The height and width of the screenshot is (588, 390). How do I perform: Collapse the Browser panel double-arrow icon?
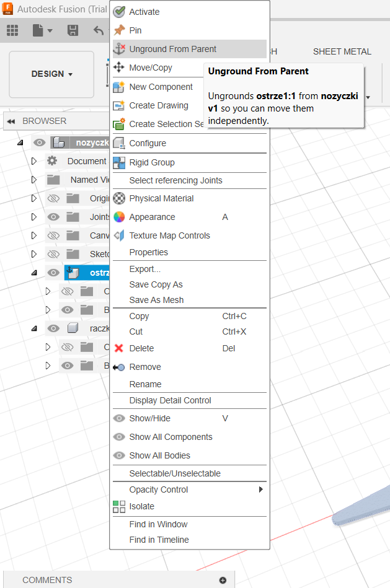[x=11, y=121]
